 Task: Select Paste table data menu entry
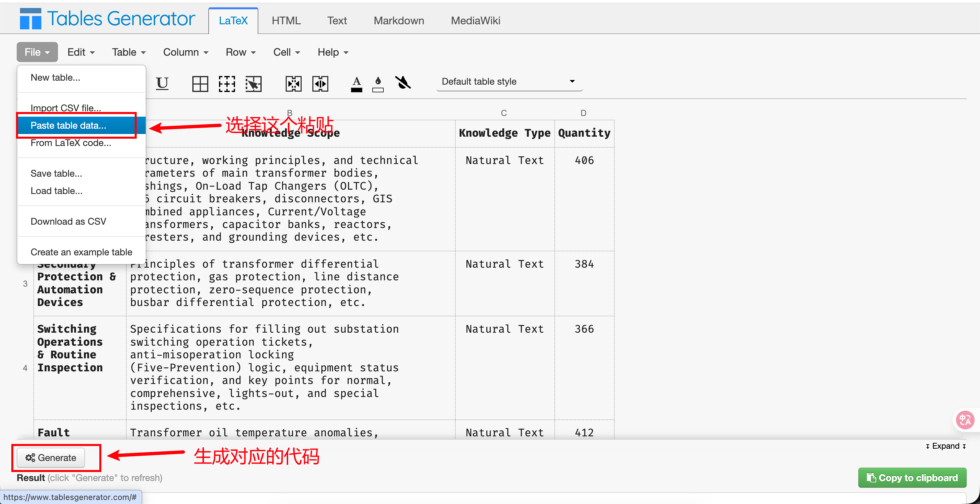click(68, 126)
